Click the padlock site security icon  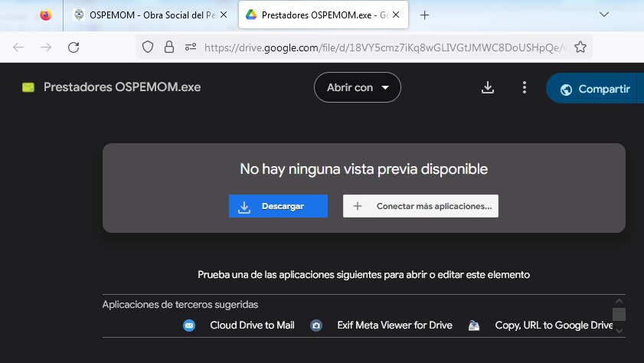[169, 47]
